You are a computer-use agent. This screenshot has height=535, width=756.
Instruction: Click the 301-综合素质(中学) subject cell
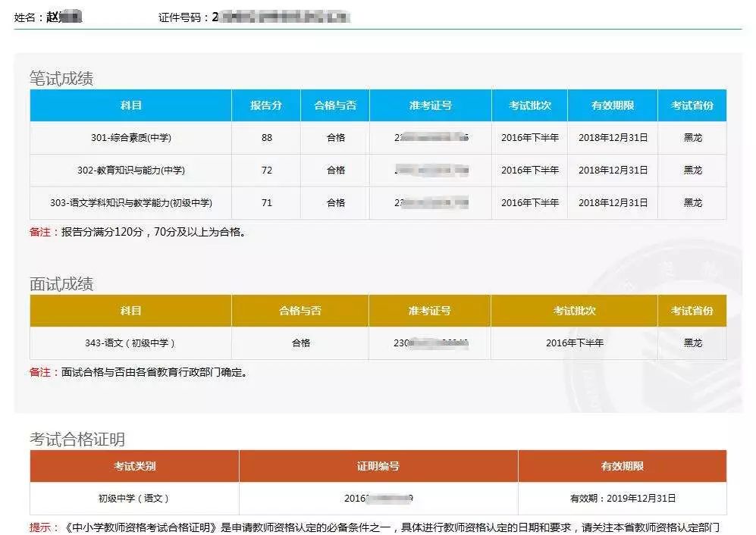tap(130, 138)
